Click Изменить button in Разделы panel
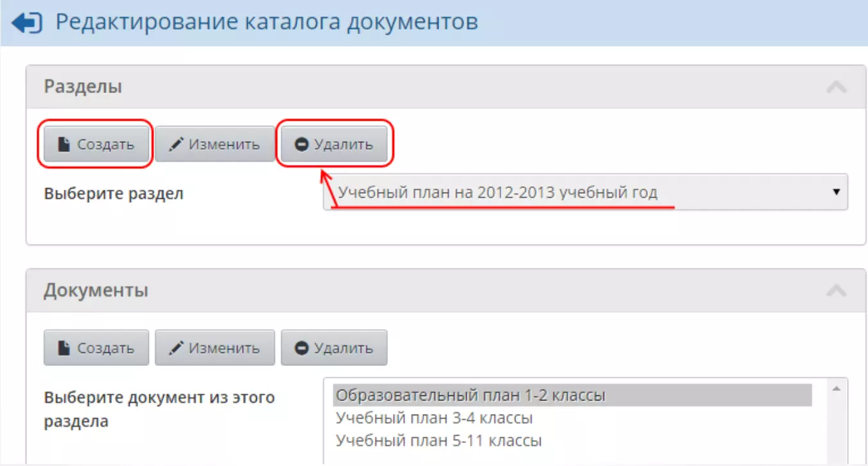This screenshot has height=466, width=868. coord(214,144)
